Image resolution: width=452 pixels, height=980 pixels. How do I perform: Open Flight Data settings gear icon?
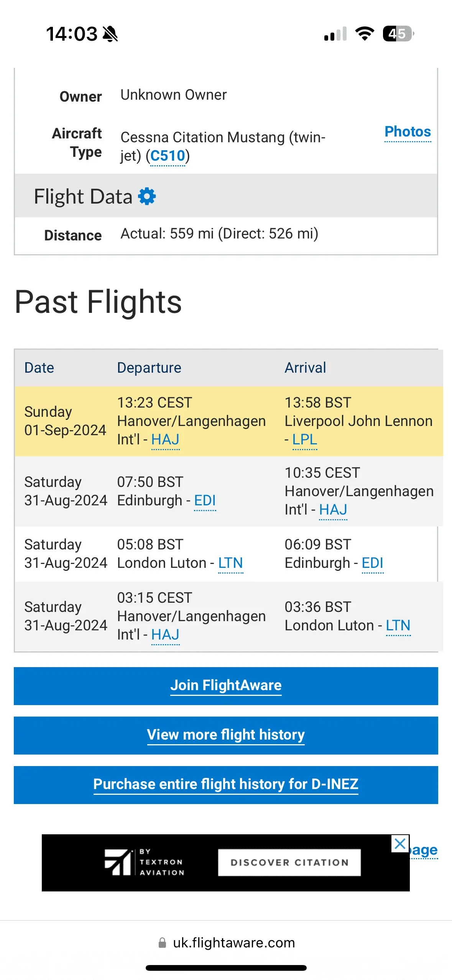147,197
